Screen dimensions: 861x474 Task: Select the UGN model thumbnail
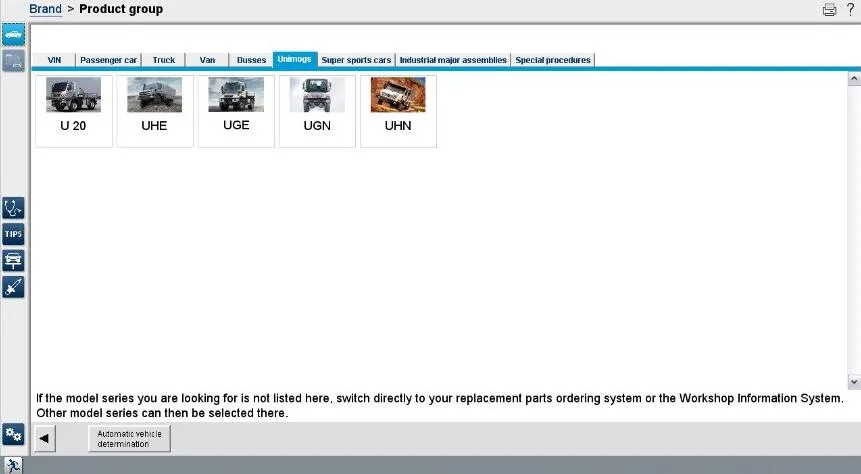coord(317,111)
